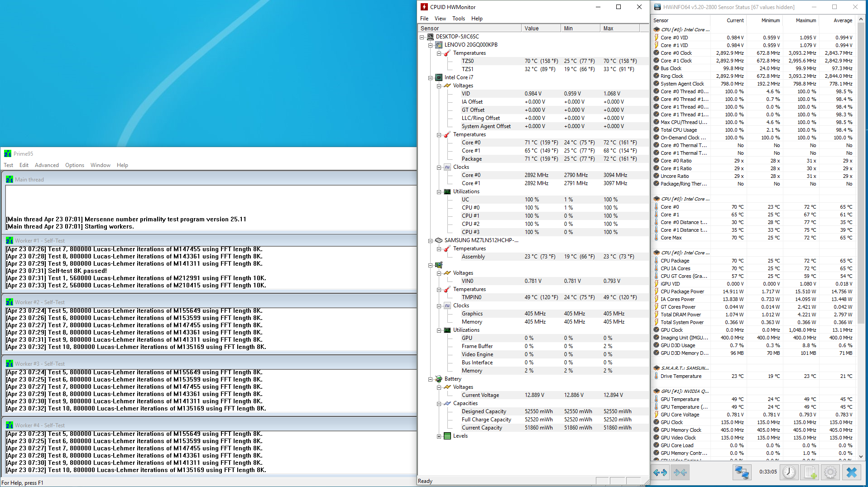Viewport: 868px width, 487px height.
Task: Collapse the LENOVO 20GQ000KPB node
Action: pyautogui.click(x=430, y=45)
